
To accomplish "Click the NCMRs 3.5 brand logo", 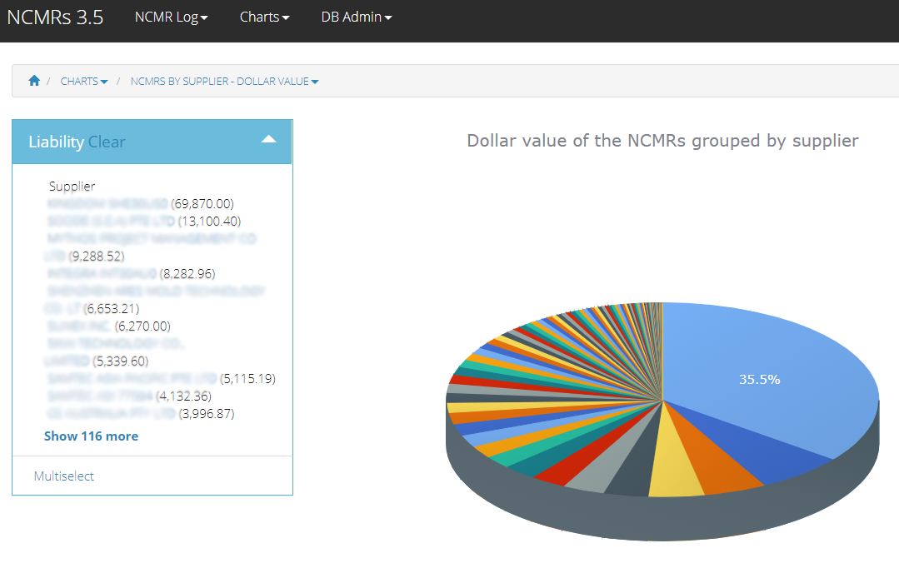I will [x=55, y=17].
